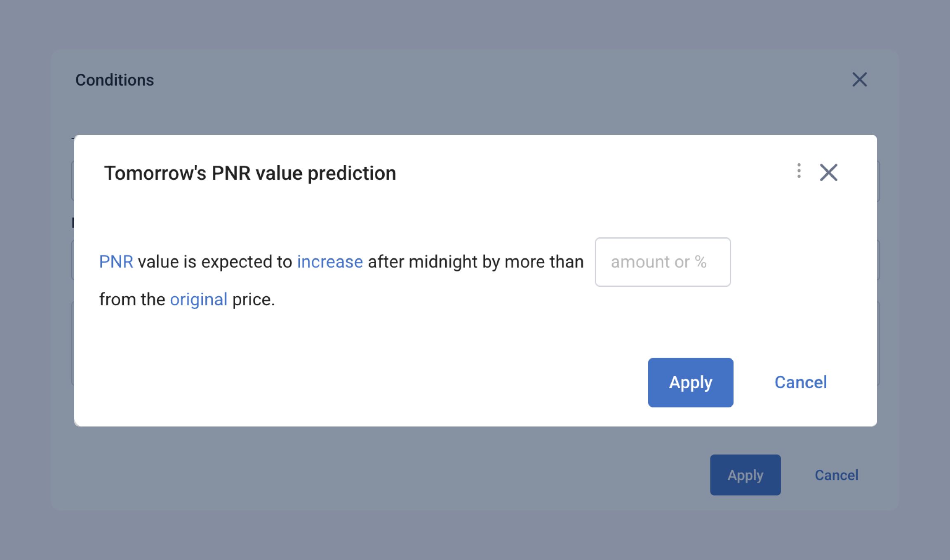Switch the original price reference option
This screenshot has height=560, width=950.
point(199,299)
